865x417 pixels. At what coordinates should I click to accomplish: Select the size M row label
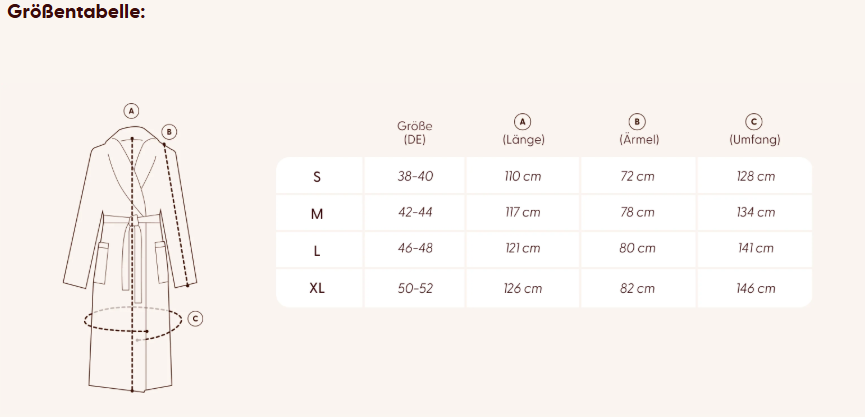317,213
